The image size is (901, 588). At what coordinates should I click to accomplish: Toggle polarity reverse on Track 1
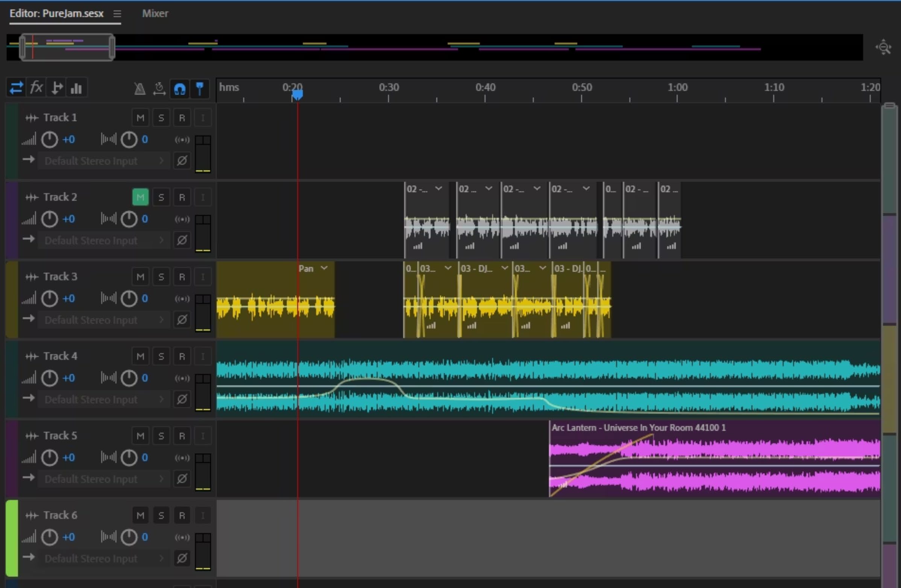[x=182, y=161]
